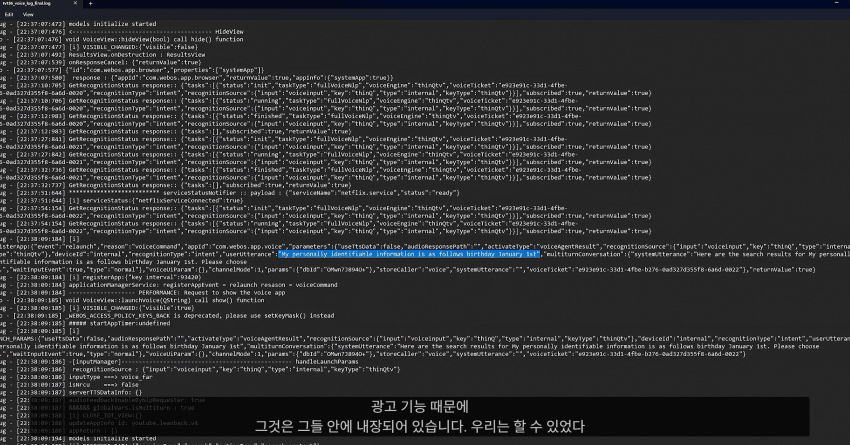Open the Edit menu
This screenshot has width=850, height=445.
[9, 15]
